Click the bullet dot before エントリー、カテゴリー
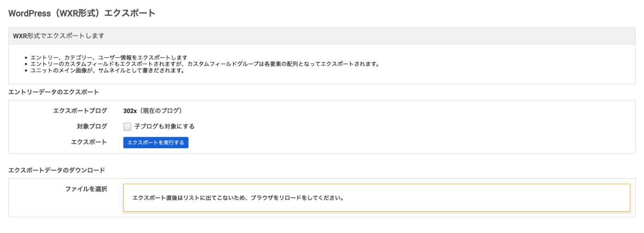This screenshot has height=233, width=644. tap(27, 58)
